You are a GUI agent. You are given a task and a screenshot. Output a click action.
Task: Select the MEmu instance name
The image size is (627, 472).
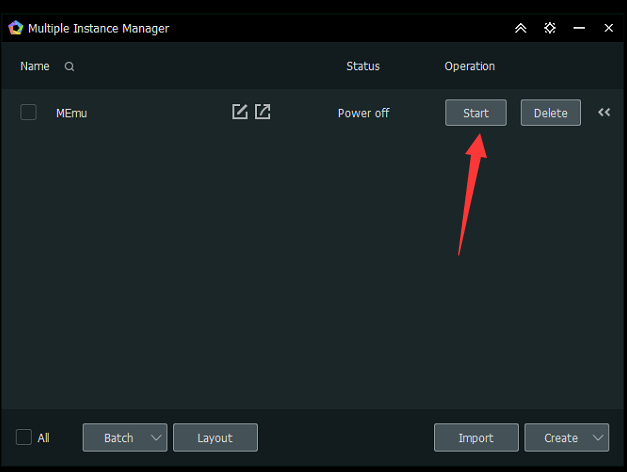[x=72, y=113]
